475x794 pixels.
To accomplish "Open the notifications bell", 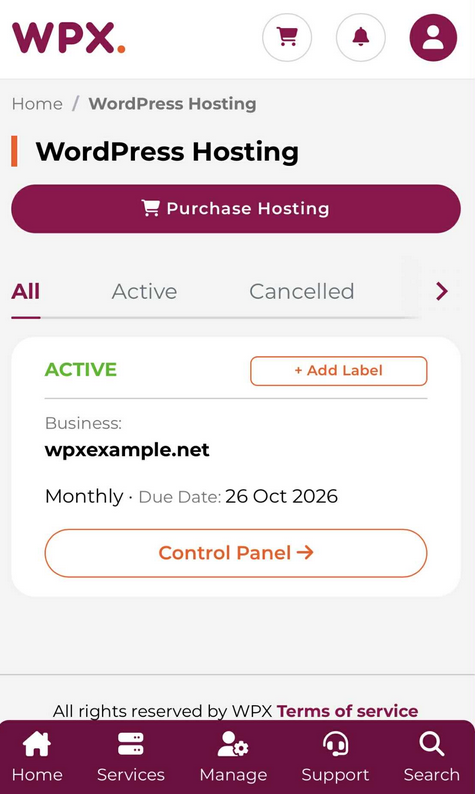I will pyautogui.click(x=361, y=37).
